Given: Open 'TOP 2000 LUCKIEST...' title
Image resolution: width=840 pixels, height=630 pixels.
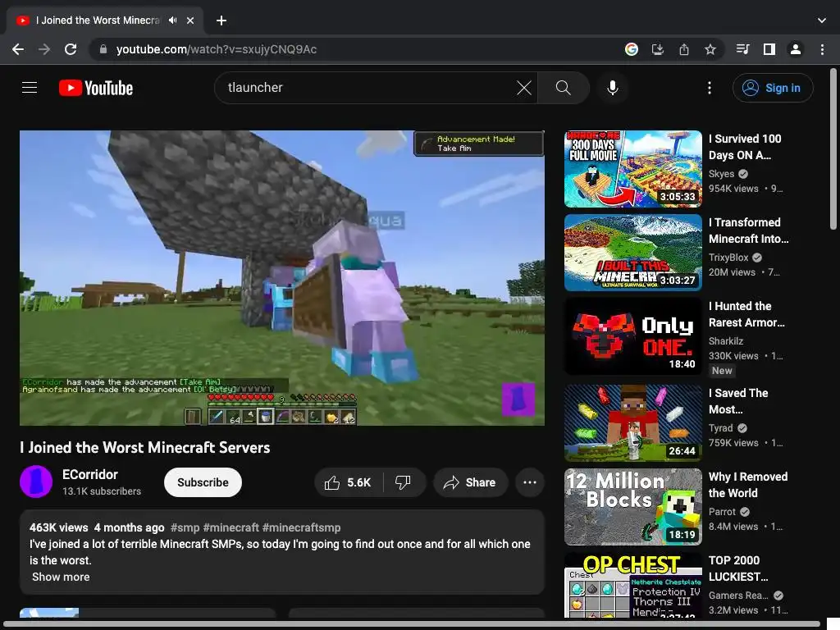Looking at the screenshot, I should (739, 568).
